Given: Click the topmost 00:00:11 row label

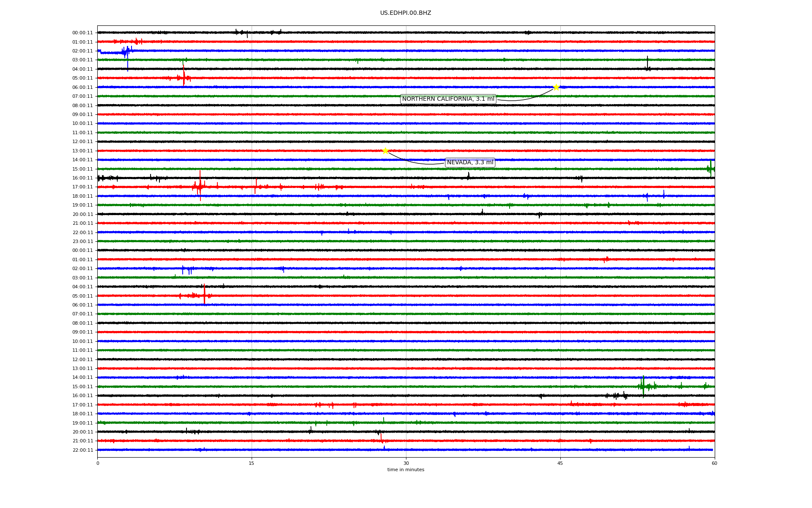Looking at the screenshot, I should (x=82, y=33).
